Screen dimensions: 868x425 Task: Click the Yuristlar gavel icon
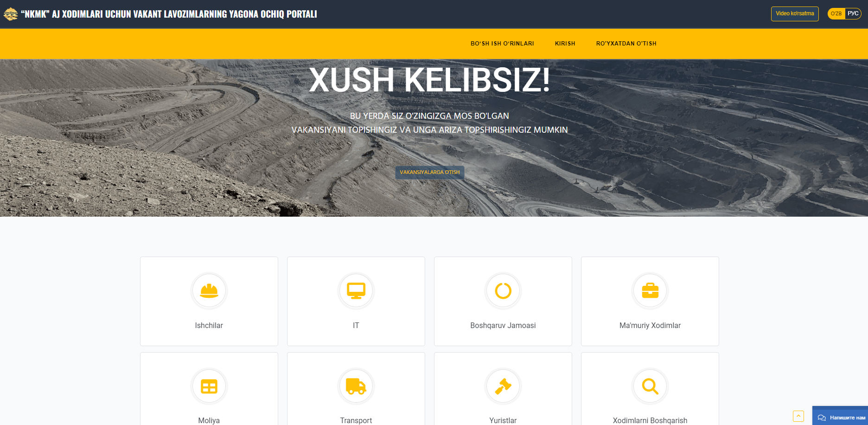coord(503,386)
